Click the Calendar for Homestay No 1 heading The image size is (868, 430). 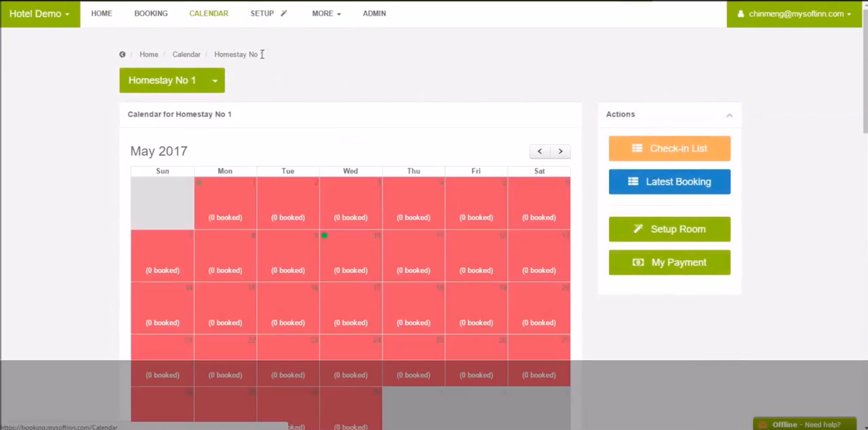click(179, 114)
